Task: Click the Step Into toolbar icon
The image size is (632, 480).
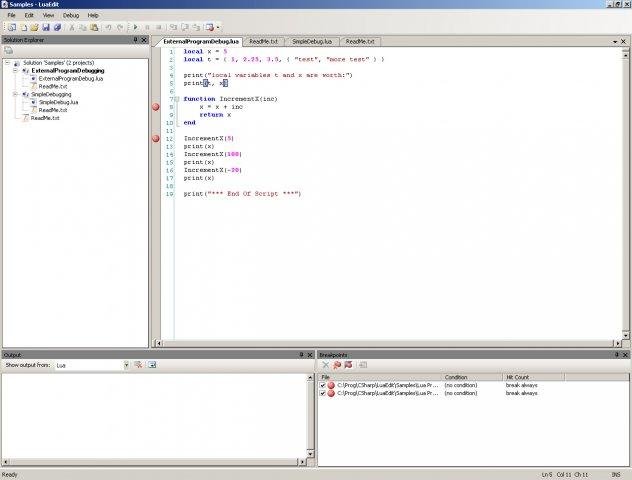Action: click(x=173, y=27)
